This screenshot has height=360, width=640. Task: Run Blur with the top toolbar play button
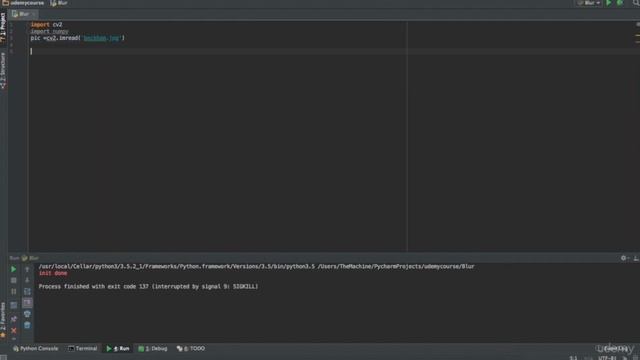(x=609, y=3)
